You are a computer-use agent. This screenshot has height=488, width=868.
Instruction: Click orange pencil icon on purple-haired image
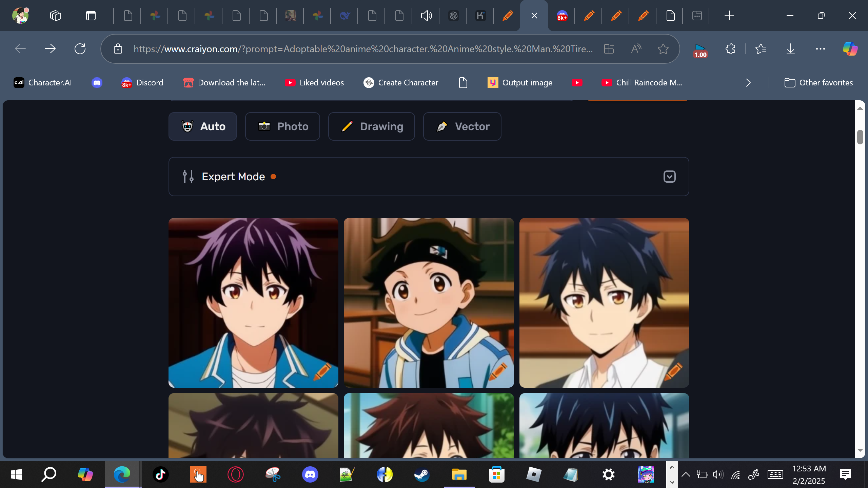point(322,371)
